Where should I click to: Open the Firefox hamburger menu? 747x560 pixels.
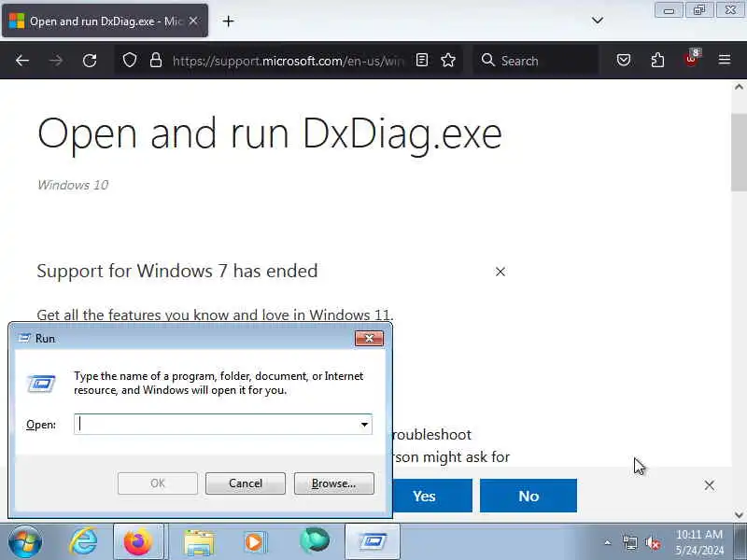[725, 60]
